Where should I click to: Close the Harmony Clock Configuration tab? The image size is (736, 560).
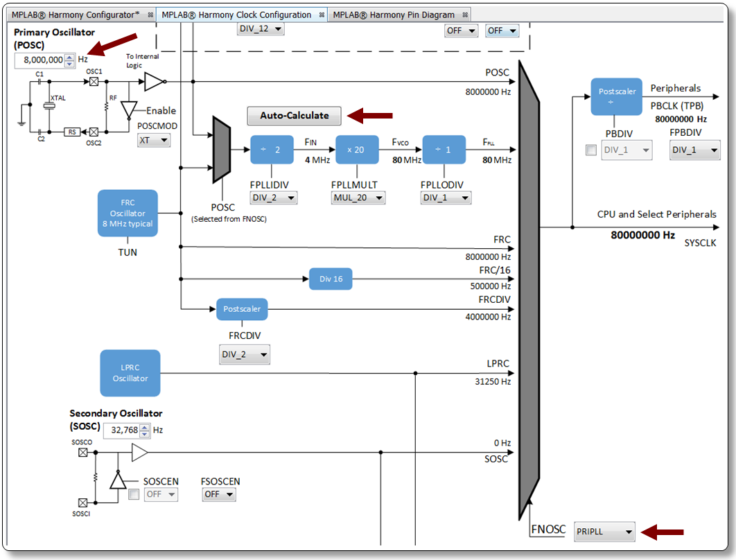tap(322, 15)
